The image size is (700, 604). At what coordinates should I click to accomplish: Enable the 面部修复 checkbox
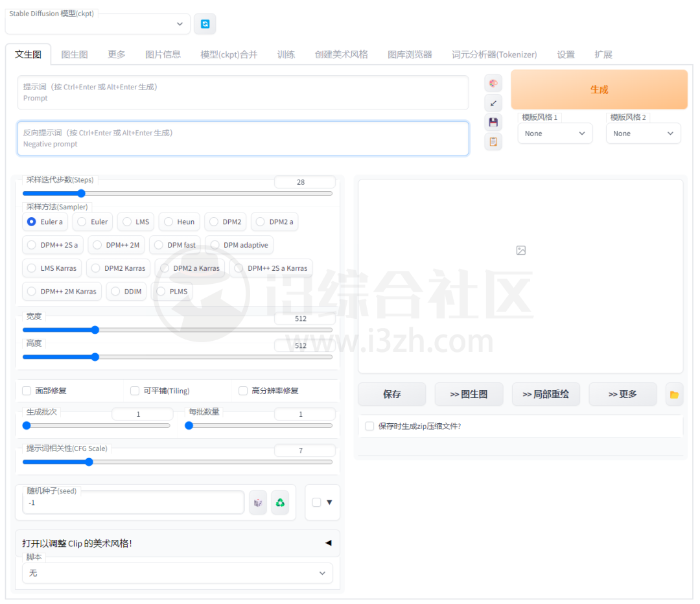(x=27, y=391)
